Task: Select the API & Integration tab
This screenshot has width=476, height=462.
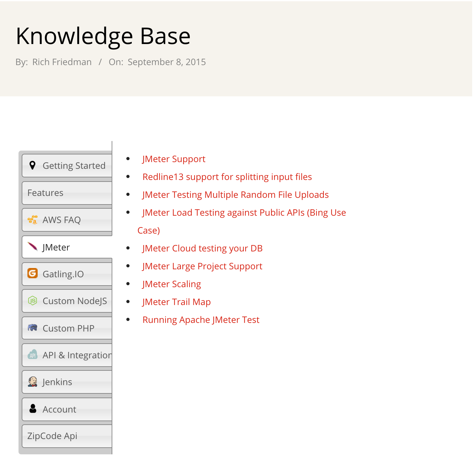Action: pyautogui.click(x=67, y=355)
